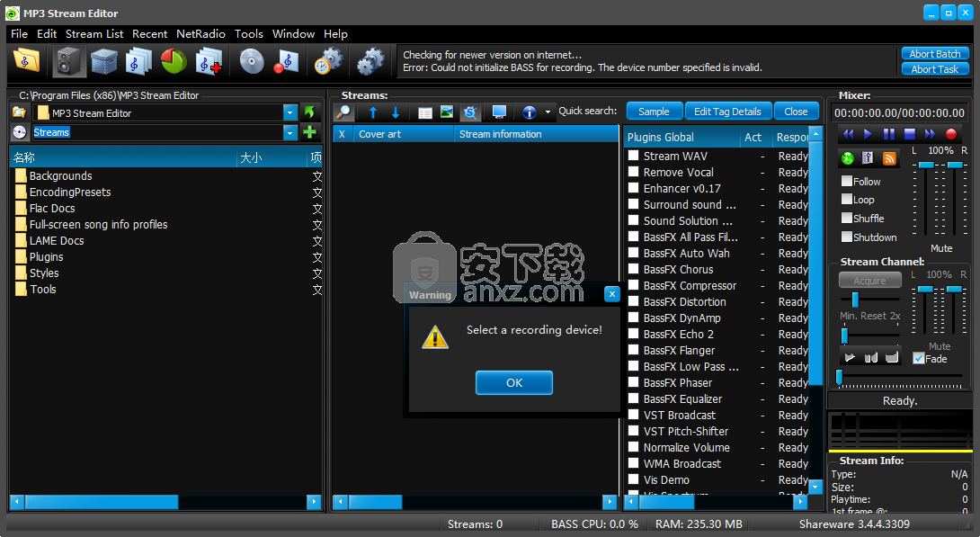This screenshot has height=537, width=980.
Task: Click the green plus add icon
Action: click(x=309, y=132)
